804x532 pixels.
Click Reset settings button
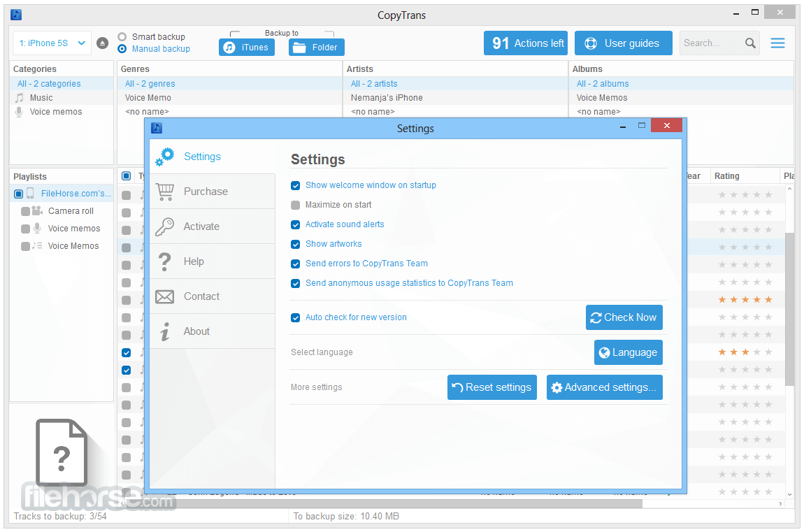491,387
